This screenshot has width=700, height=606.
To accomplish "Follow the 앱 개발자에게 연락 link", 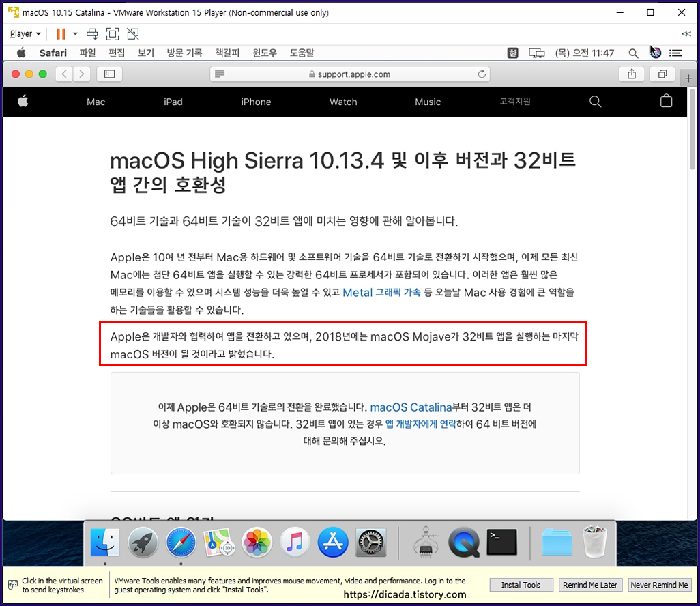I will point(420,424).
